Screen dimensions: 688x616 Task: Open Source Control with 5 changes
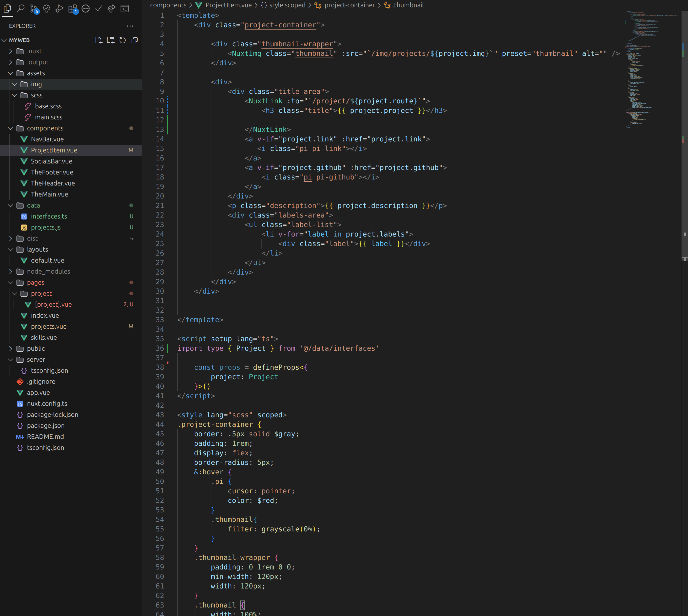(34, 9)
